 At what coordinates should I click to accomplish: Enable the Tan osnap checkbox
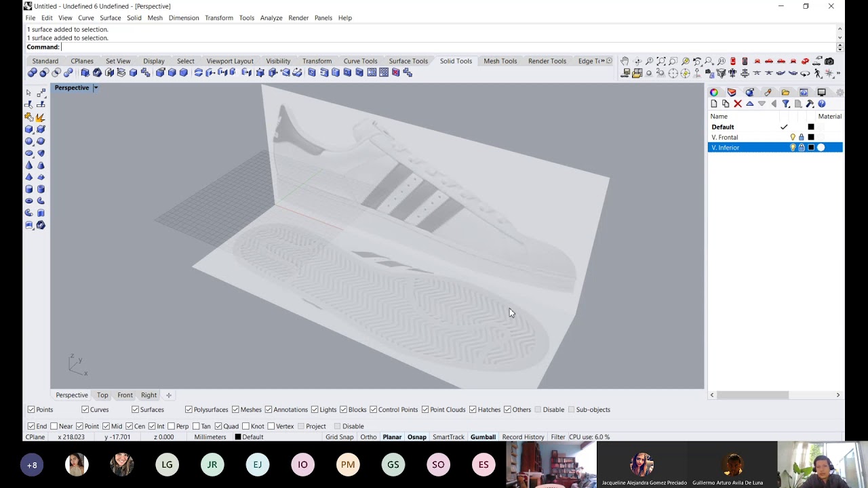[x=196, y=426]
